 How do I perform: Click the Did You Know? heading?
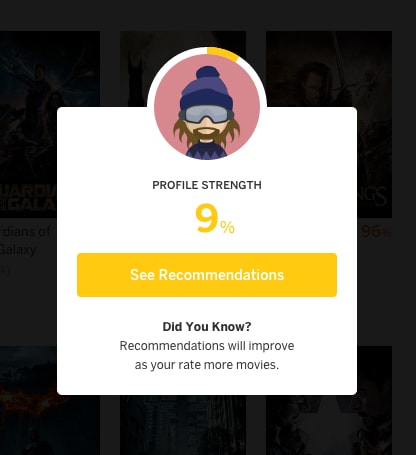pos(207,327)
